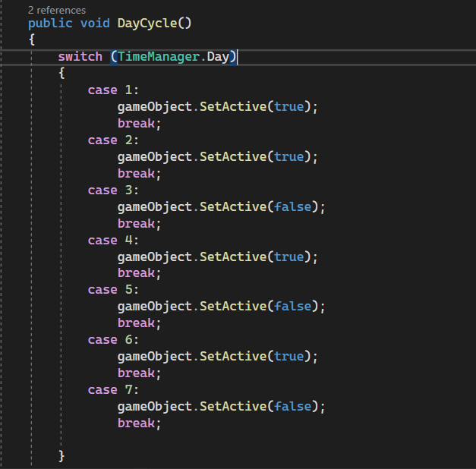Click the DayCycle method name
476x469 pixels.
coord(147,24)
